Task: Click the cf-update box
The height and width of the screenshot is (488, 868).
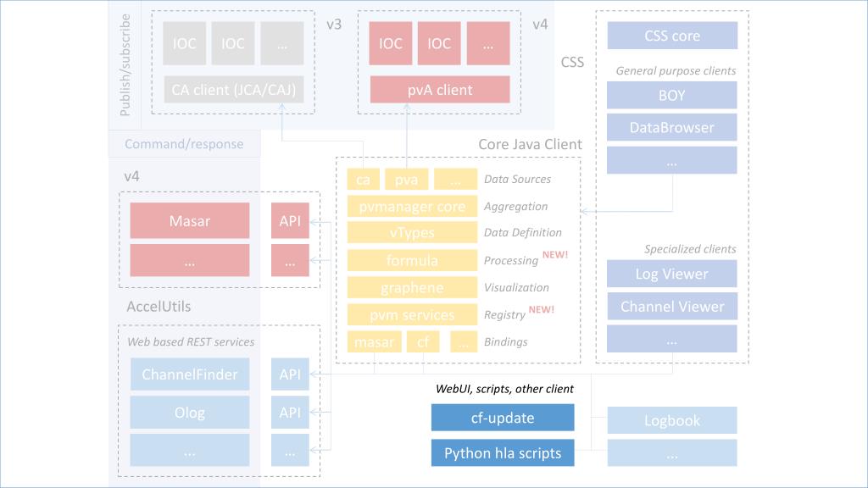Action: click(503, 418)
